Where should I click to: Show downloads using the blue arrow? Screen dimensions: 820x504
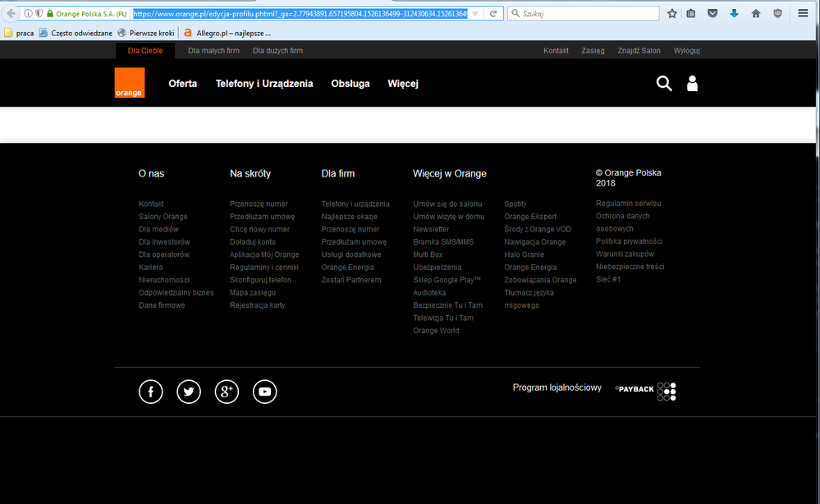click(x=734, y=14)
